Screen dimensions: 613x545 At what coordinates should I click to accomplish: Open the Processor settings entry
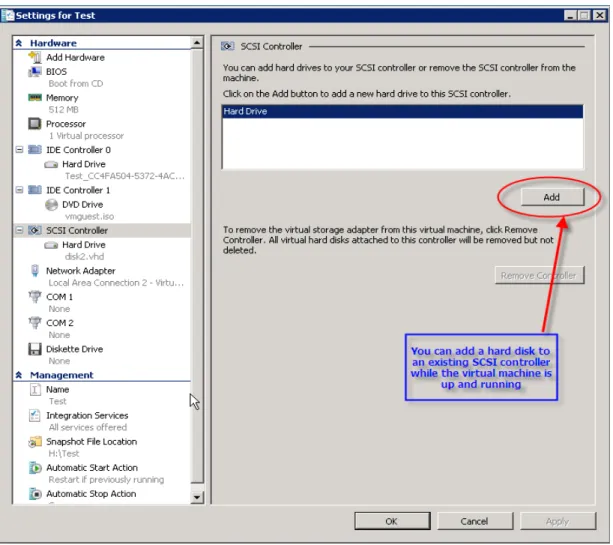[66, 124]
